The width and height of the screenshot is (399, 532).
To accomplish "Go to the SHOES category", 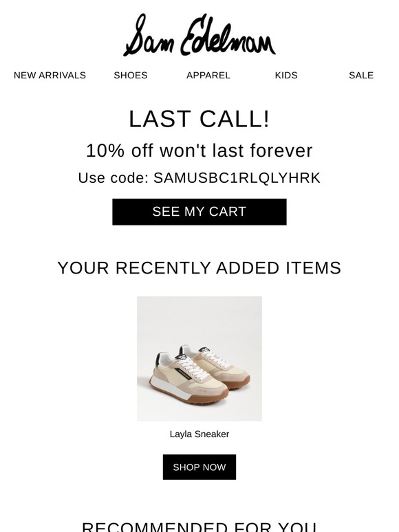I will point(131,76).
